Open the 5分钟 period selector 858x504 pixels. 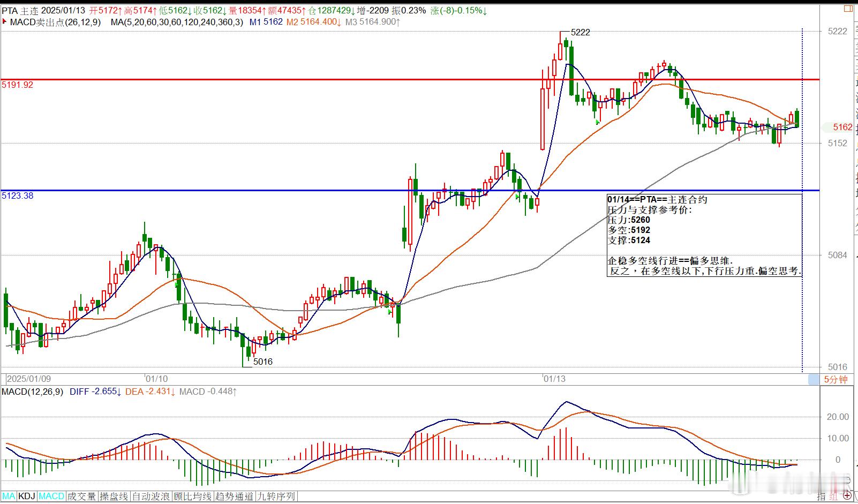836,380
